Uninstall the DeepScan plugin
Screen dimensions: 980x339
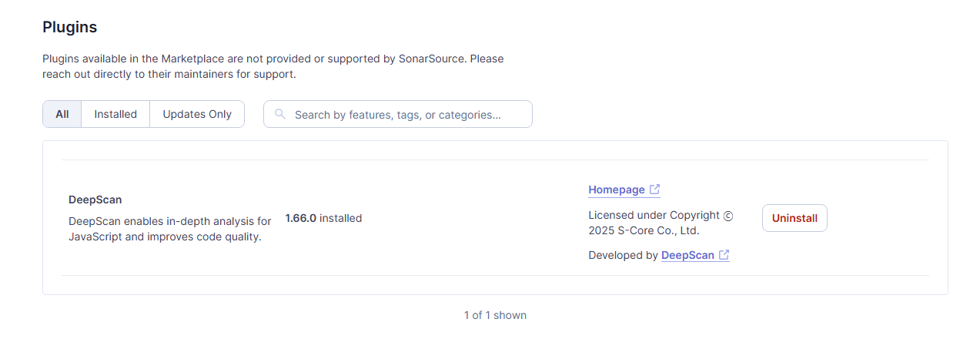(x=794, y=218)
